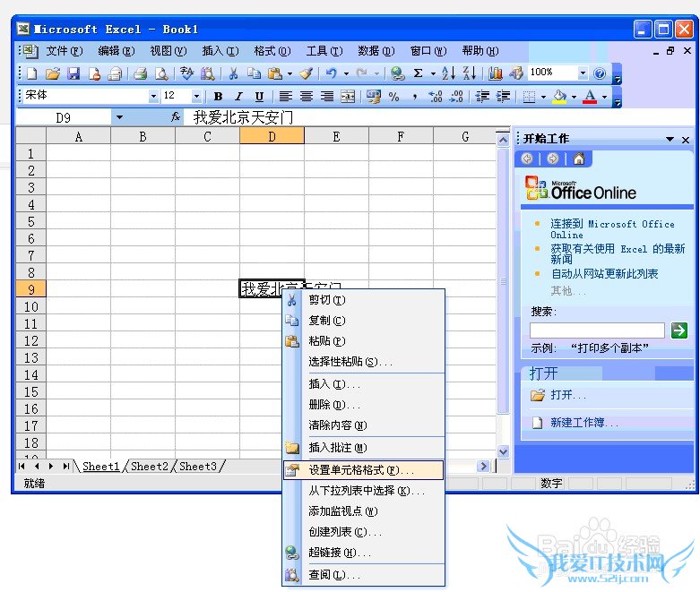Open the zoom 100% dropdown
The image size is (700, 592).
click(583, 73)
